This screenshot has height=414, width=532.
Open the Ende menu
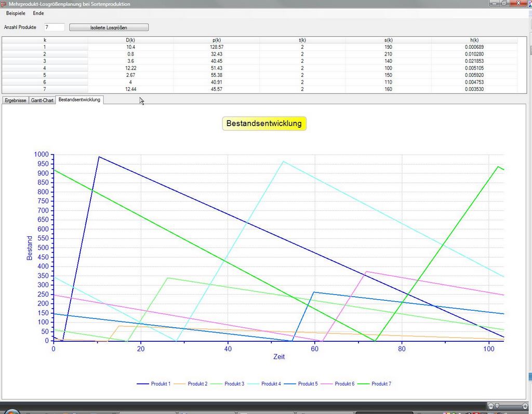coord(38,13)
